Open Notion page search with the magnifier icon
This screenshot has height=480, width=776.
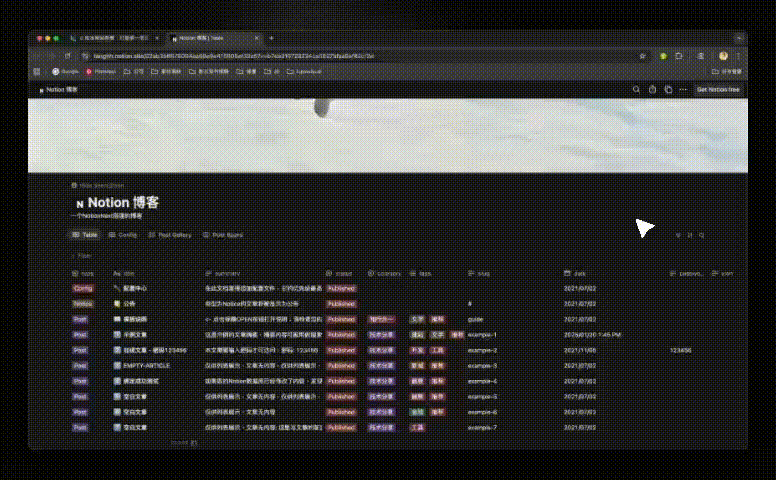(636, 90)
